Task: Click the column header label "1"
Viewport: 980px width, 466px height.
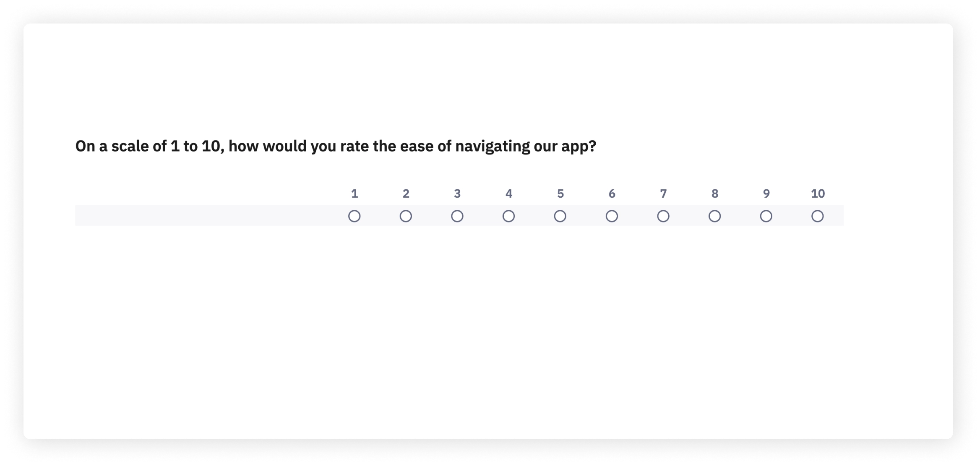Action: (354, 194)
